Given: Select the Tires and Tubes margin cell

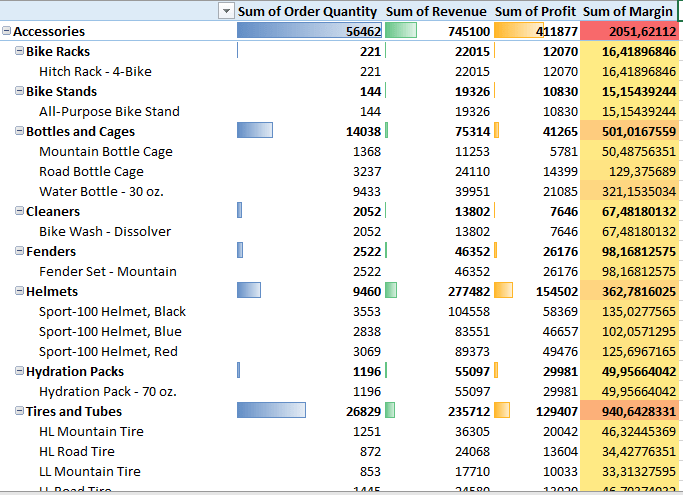Looking at the screenshot, I should 631,411.
